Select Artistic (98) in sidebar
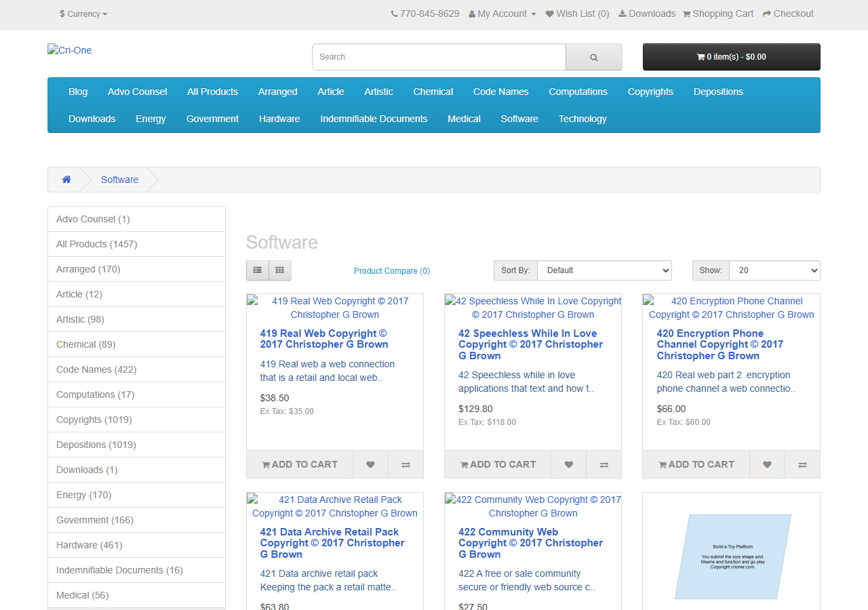868x610 pixels. tap(136, 319)
